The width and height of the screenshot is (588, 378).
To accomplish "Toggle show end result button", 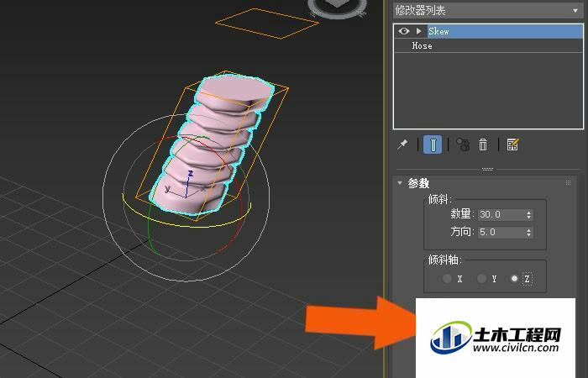I will (433, 144).
